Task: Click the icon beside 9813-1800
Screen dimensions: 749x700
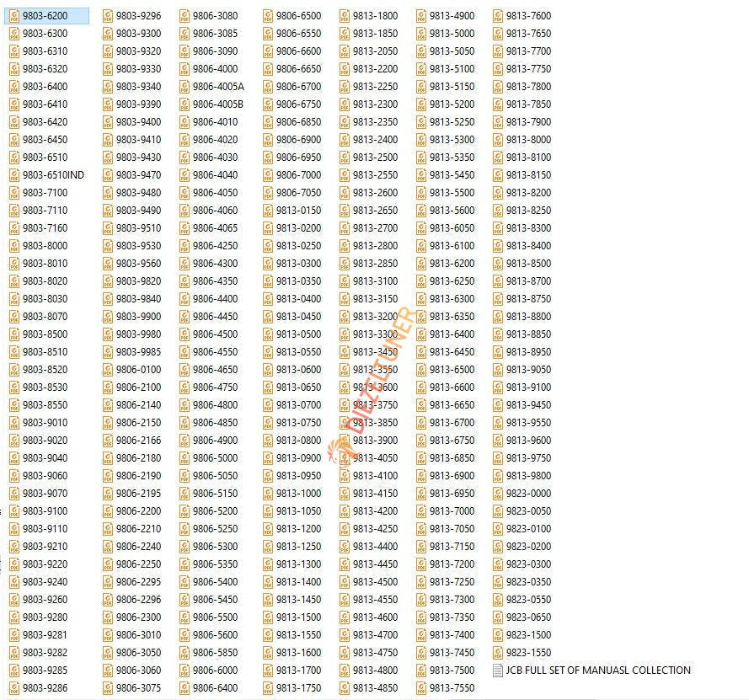Action: [345, 16]
